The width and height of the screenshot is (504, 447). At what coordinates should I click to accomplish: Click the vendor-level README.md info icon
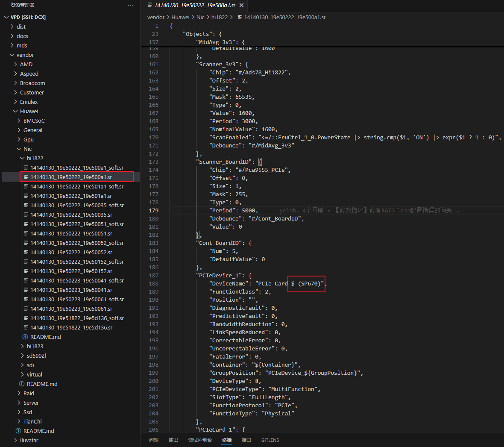[18, 431]
